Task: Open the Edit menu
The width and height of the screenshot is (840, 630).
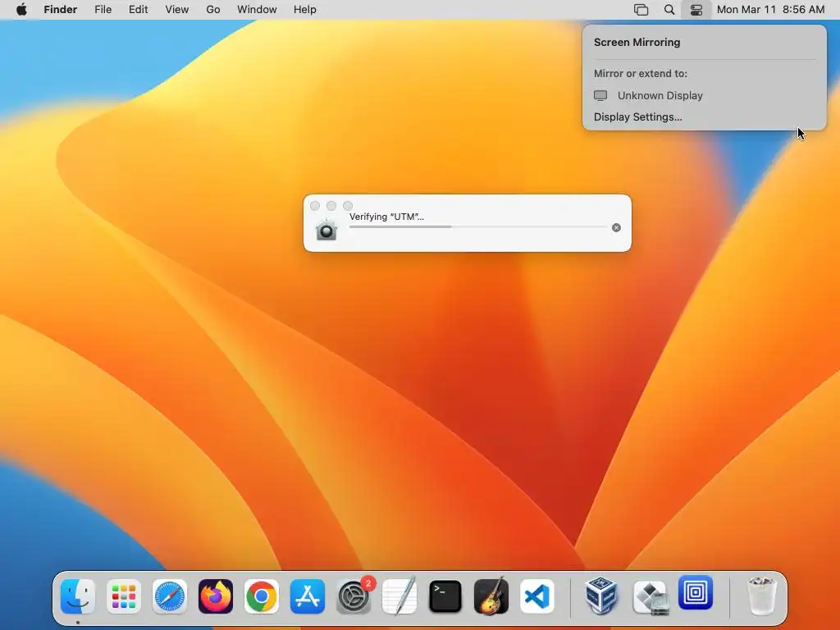Action: 138,10
